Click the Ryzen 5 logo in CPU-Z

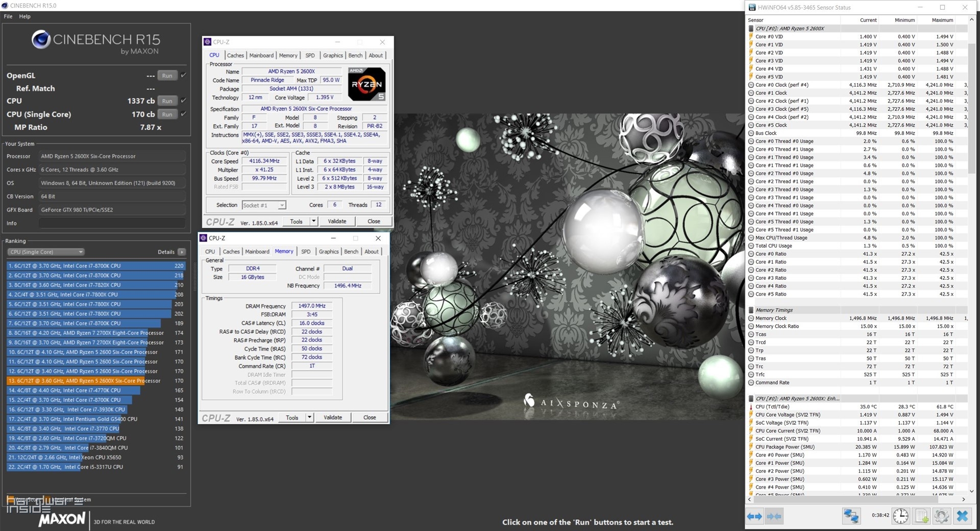[x=366, y=84]
